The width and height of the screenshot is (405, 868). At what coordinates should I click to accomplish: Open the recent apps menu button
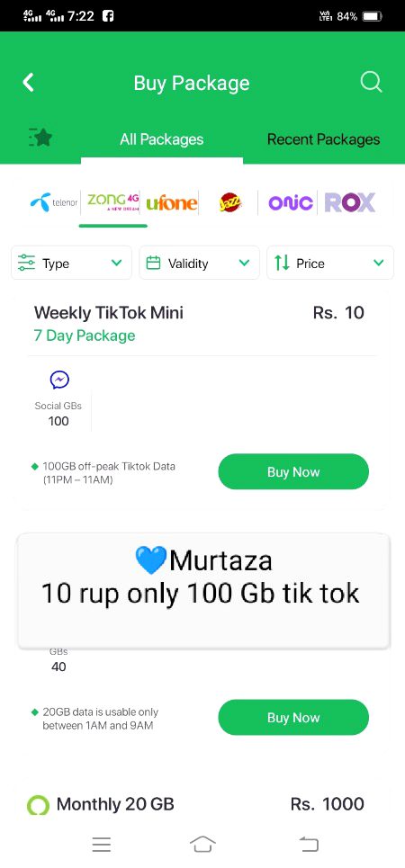102,845
